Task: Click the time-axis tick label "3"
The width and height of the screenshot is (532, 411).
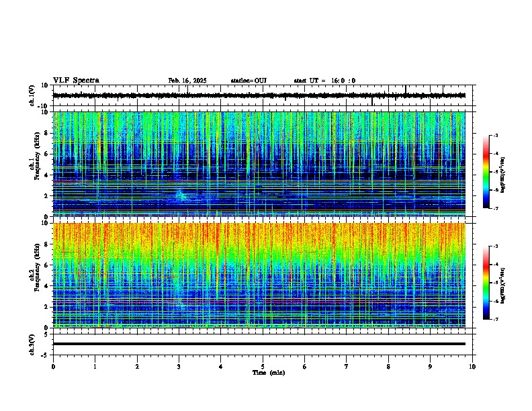Action: coord(179,367)
